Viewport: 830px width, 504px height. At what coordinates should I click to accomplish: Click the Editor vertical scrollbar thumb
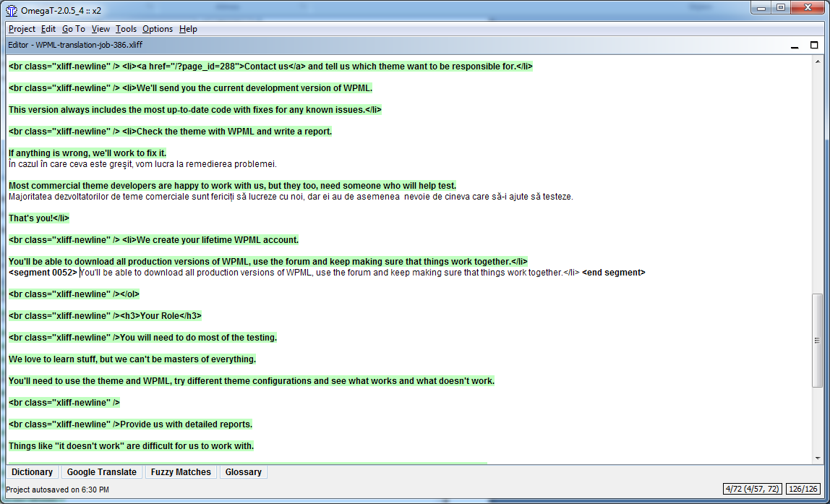tap(818, 341)
